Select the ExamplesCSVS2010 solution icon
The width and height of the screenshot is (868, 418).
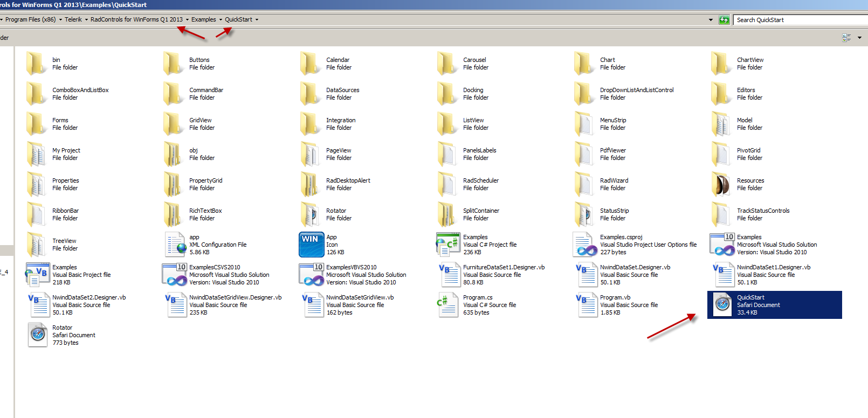tap(174, 275)
